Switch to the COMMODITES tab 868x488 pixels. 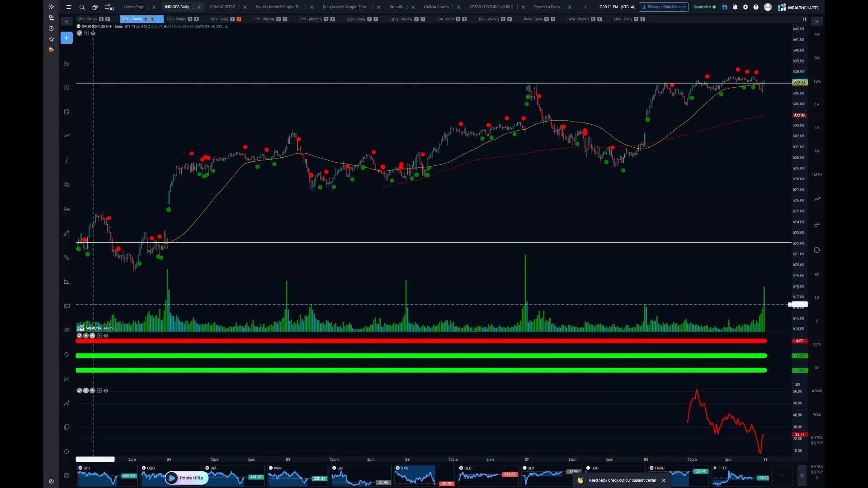[x=222, y=7]
